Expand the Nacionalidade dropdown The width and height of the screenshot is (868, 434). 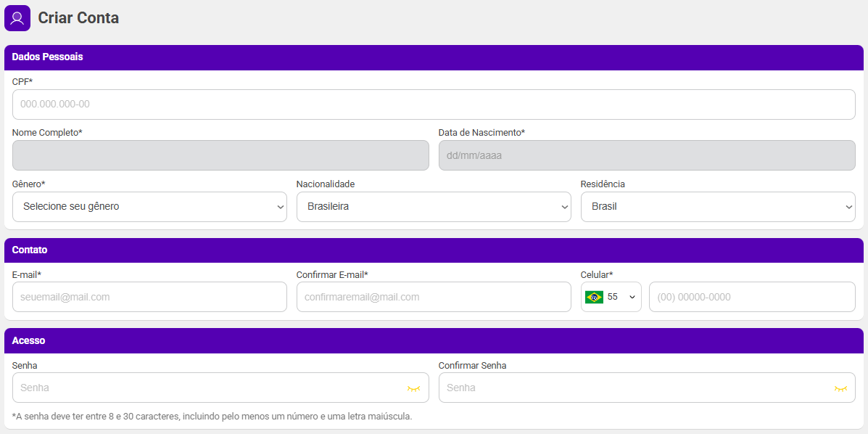pyautogui.click(x=433, y=207)
